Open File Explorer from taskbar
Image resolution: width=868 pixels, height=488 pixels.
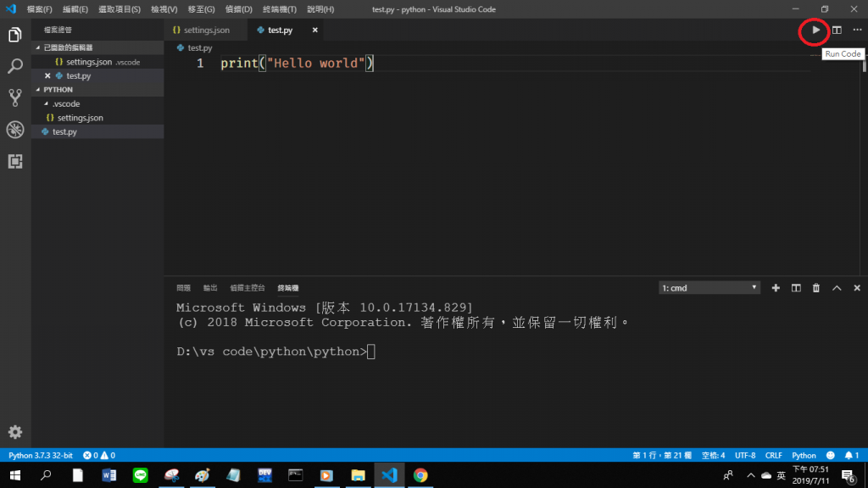pos(359,475)
